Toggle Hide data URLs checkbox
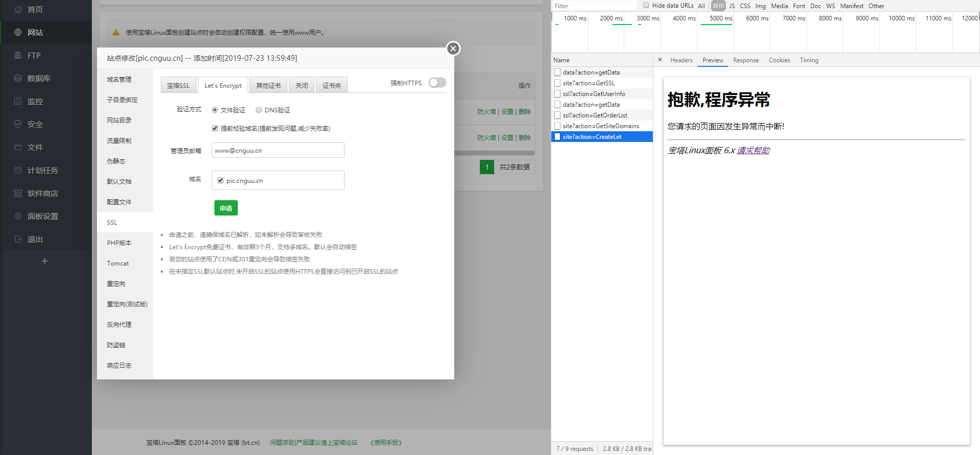Viewport: 980px width, 455px height. [x=646, y=5]
